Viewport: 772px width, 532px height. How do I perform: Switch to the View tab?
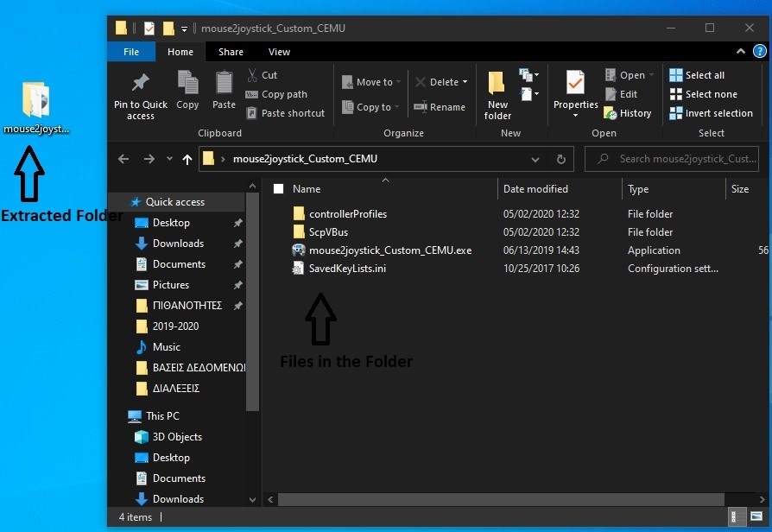[x=279, y=52]
